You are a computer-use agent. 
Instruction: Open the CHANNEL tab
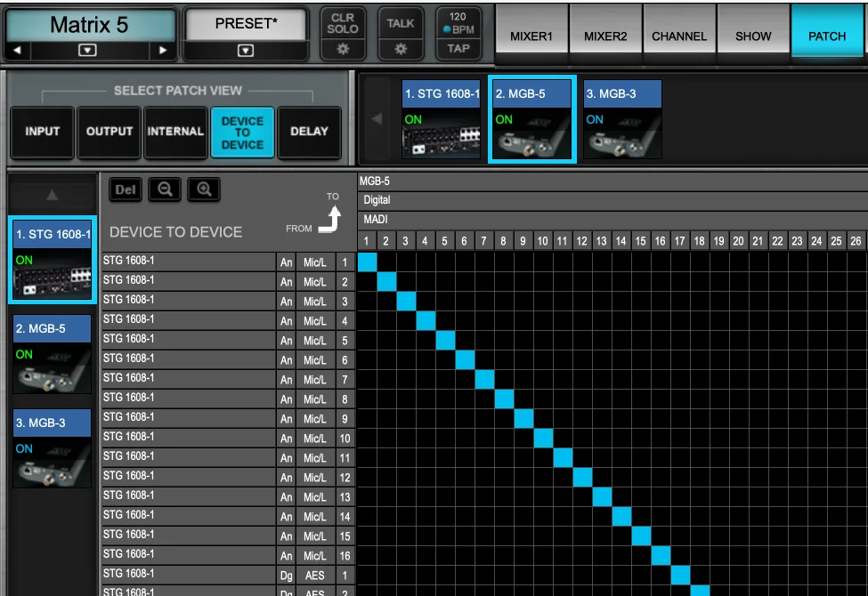pyautogui.click(x=679, y=36)
